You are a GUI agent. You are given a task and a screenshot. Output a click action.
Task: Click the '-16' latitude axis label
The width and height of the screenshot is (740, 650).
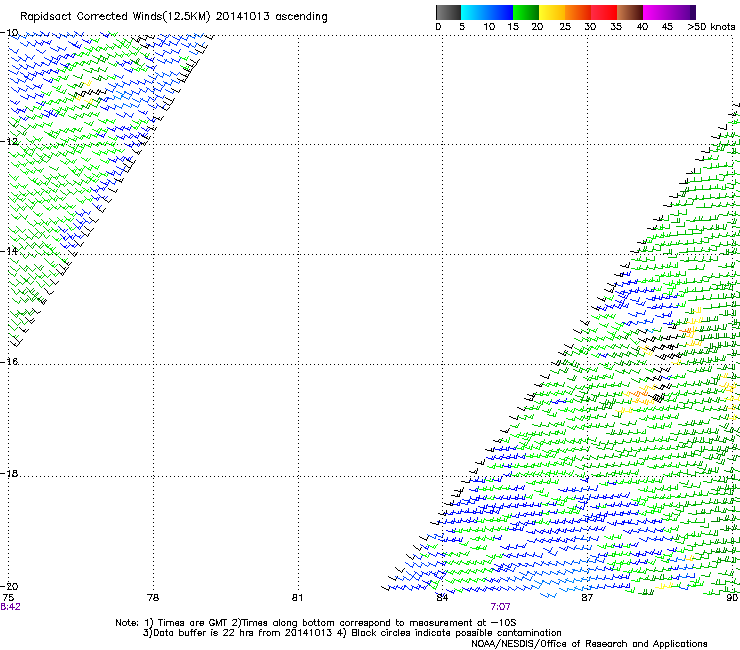(x=9, y=362)
